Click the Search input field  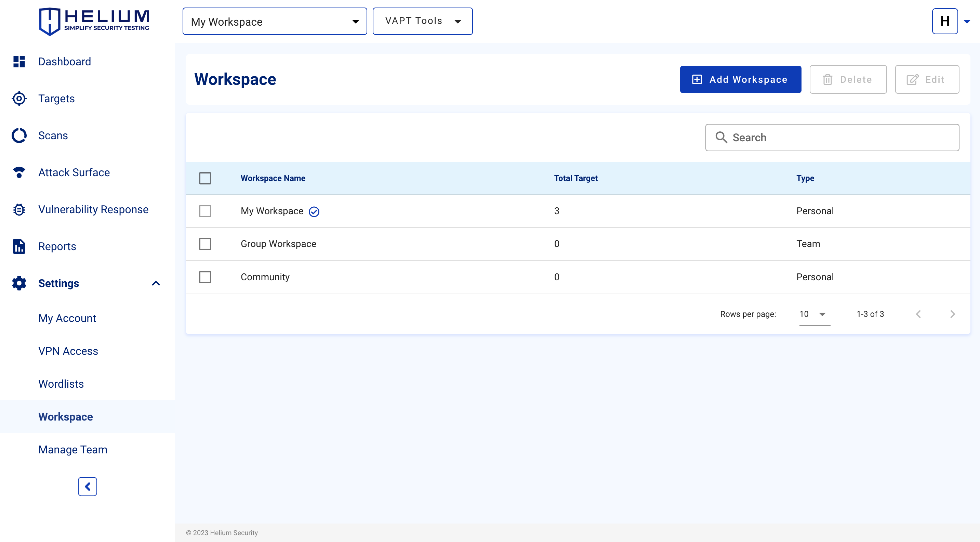click(837, 138)
